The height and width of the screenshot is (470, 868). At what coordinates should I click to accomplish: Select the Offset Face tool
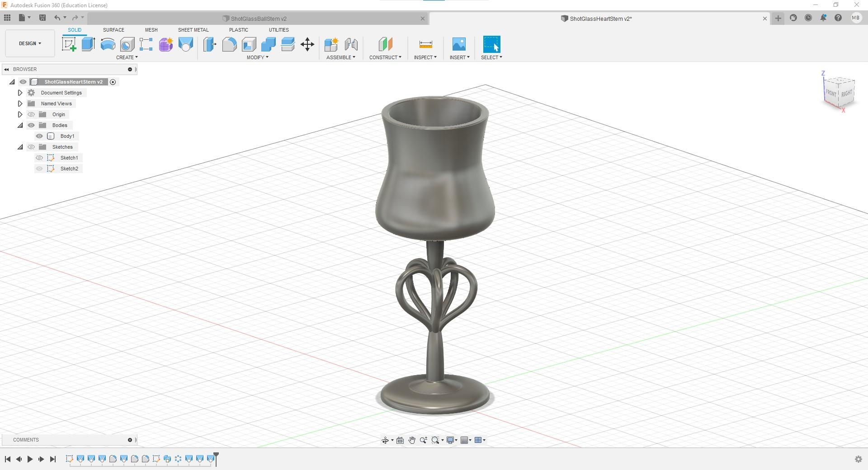point(288,44)
